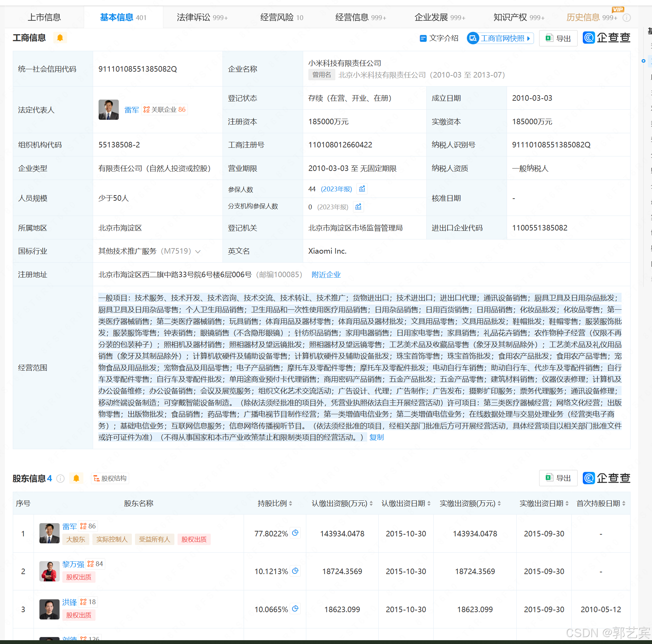This screenshot has height=644, width=652.
Task: Click the 股权出质 tag under 洪锋
Action: click(x=79, y=615)
